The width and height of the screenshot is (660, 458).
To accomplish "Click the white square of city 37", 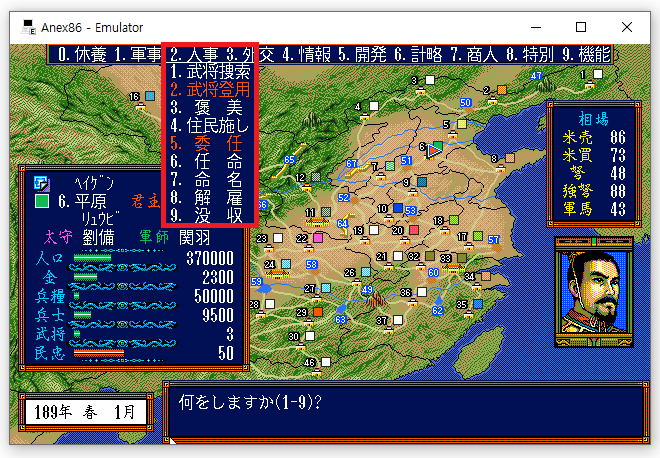I will pos(398,320).
